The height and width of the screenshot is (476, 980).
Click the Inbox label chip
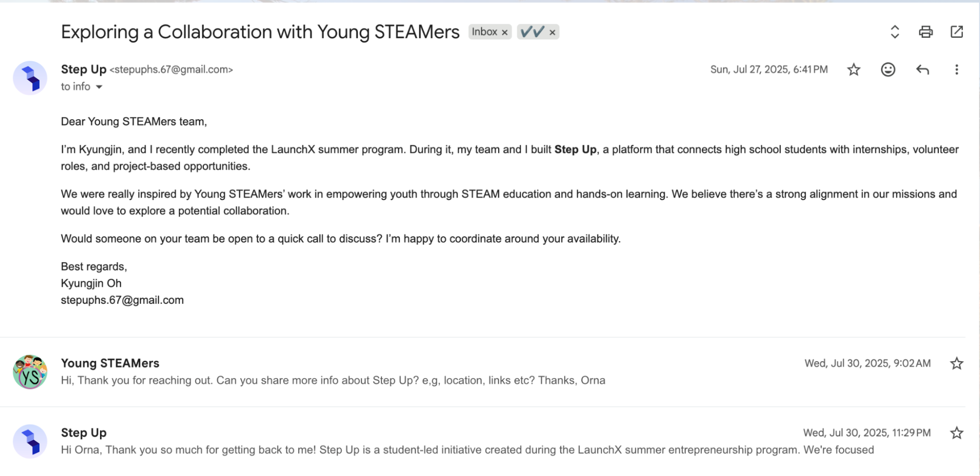click(484, 32)
